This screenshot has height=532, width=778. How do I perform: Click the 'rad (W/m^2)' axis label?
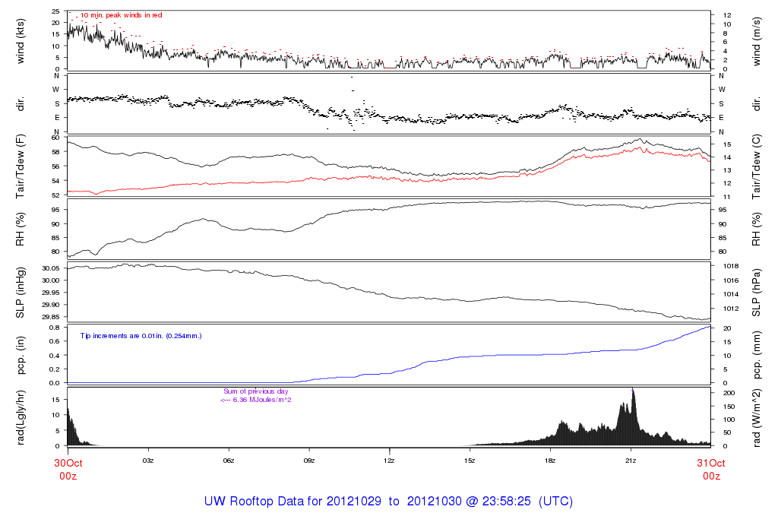756,418
